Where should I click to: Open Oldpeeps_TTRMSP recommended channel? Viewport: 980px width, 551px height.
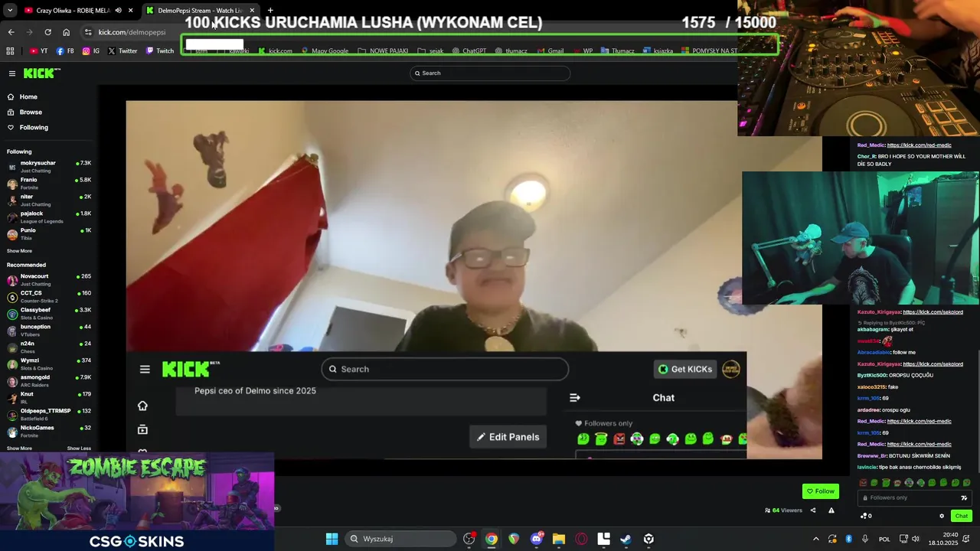(49, 414)
